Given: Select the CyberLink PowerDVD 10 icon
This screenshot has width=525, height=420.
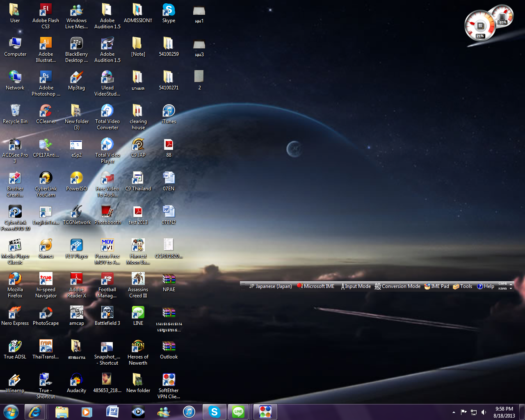Looking at the screenshot, I should click(15, 218).
